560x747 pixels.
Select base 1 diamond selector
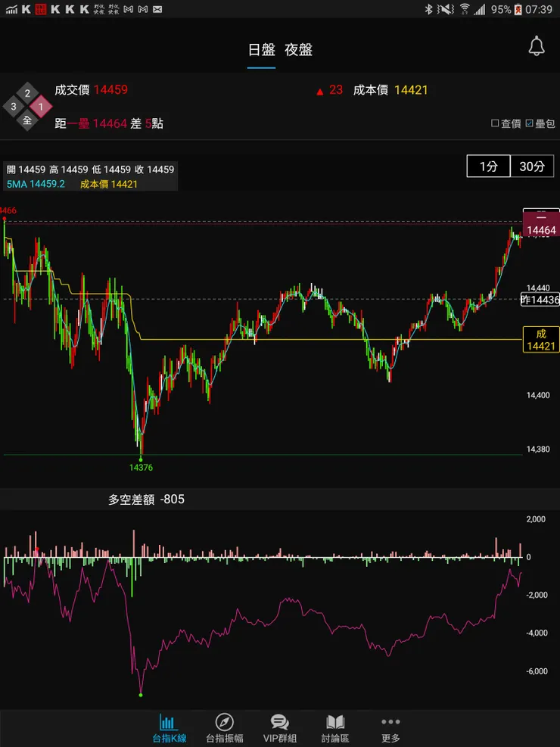point(41,107)
